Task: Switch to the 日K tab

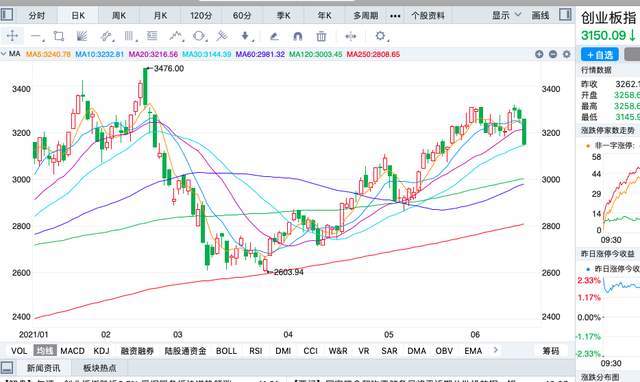Action: [x=78, y=16]
